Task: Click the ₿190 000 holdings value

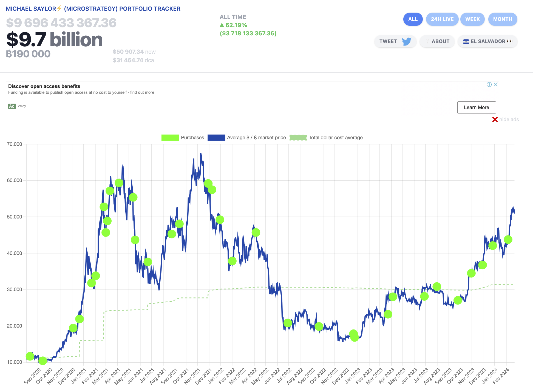Action: [28, 54]
